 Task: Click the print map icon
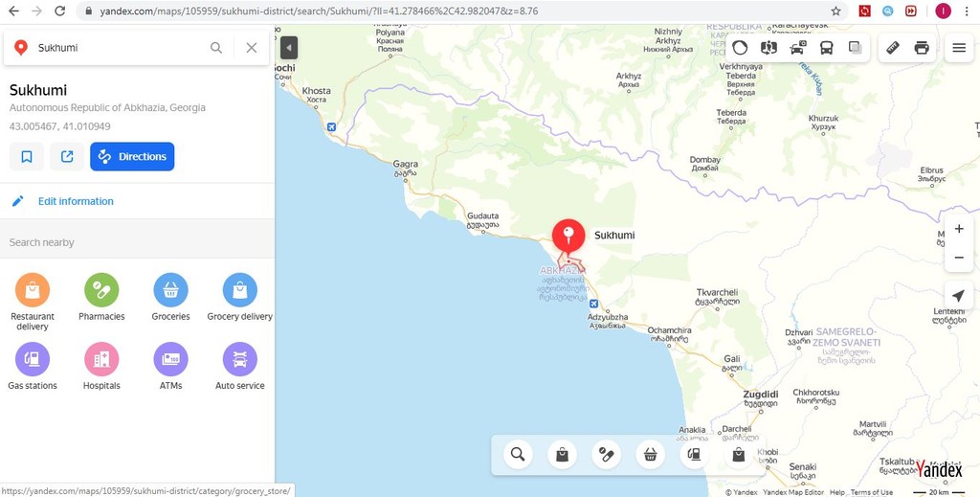pyautogui.click(x=922, y=48)
